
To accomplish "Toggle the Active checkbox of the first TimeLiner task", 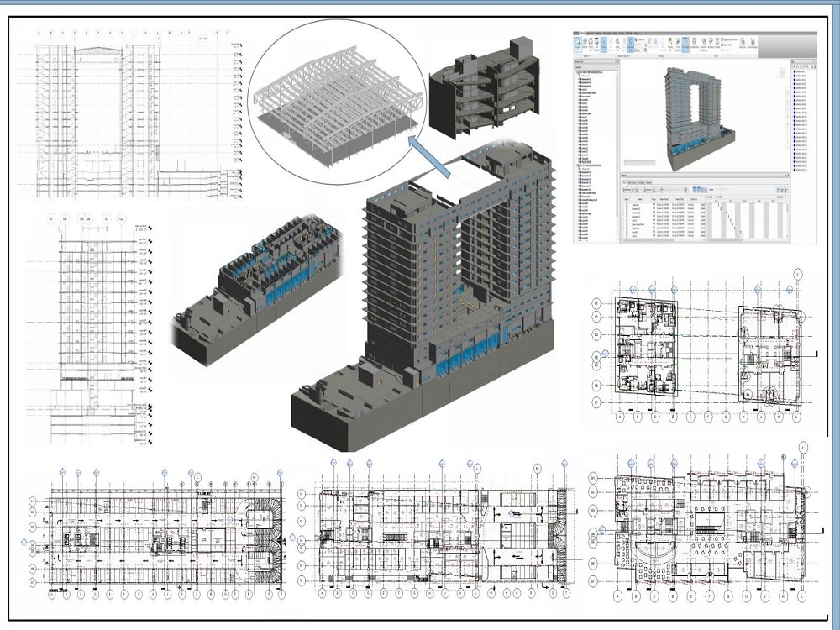I will [x=627, y=204].
